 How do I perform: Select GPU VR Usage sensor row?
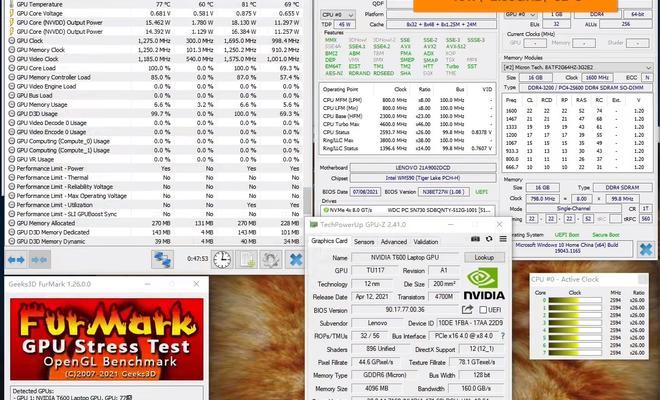coord(154,160)
